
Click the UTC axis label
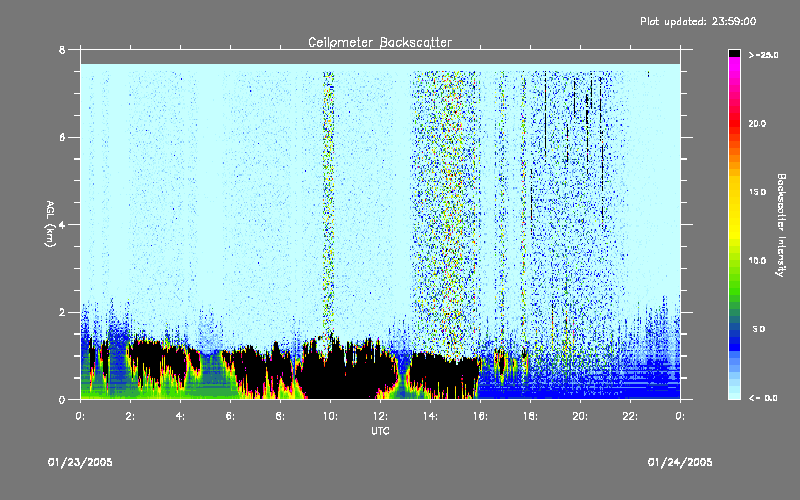380,431
